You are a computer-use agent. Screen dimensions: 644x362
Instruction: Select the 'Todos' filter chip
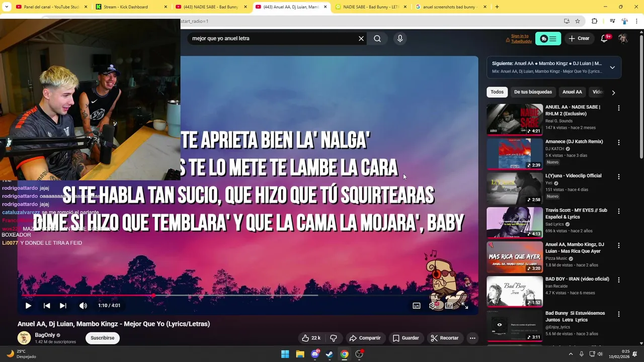click(497, 92)
